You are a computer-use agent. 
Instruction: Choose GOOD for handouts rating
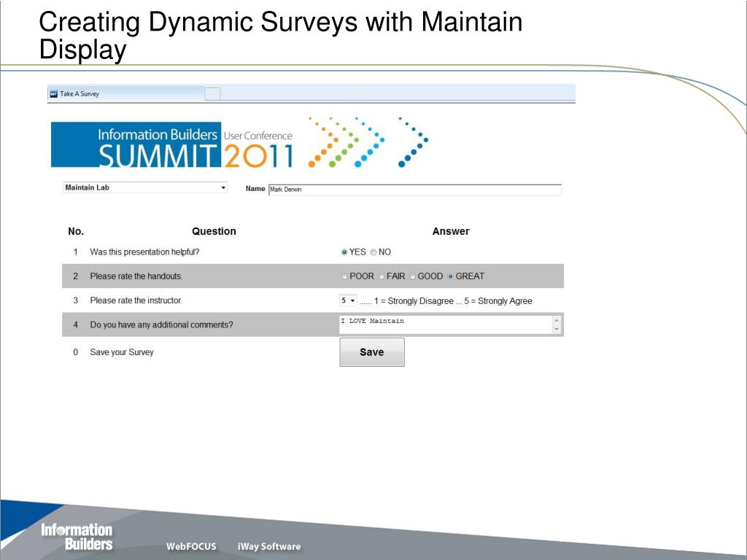pos(413,277)
